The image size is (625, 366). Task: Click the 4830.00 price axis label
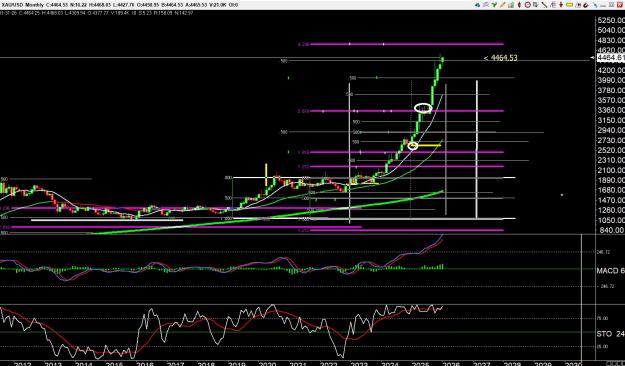point(611,41)
